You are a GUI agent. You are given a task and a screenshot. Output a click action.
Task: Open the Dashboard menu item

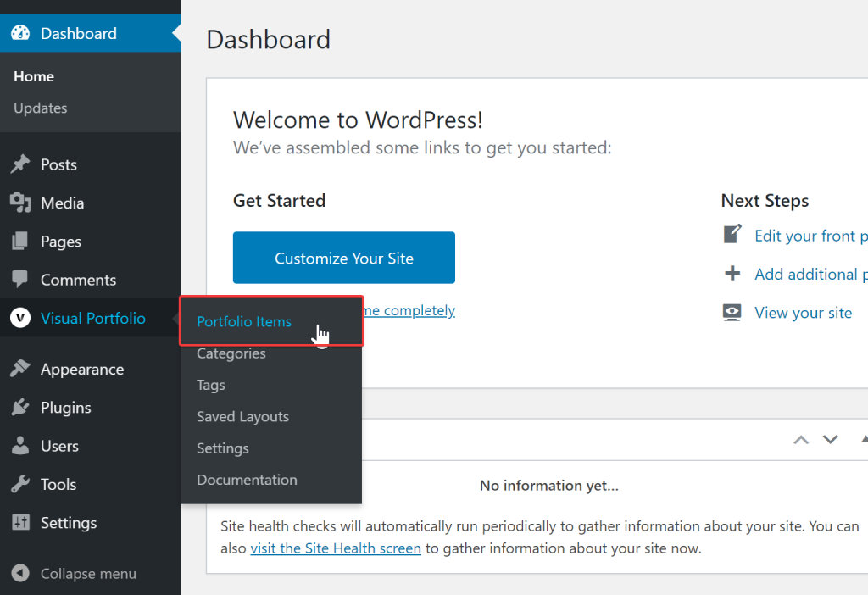pyautogui.click(x=90, y=33)
